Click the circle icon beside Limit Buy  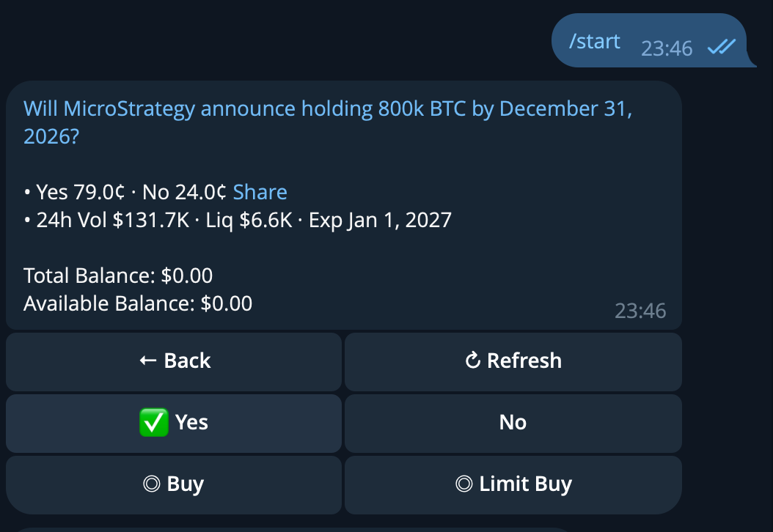click(464, 484)
